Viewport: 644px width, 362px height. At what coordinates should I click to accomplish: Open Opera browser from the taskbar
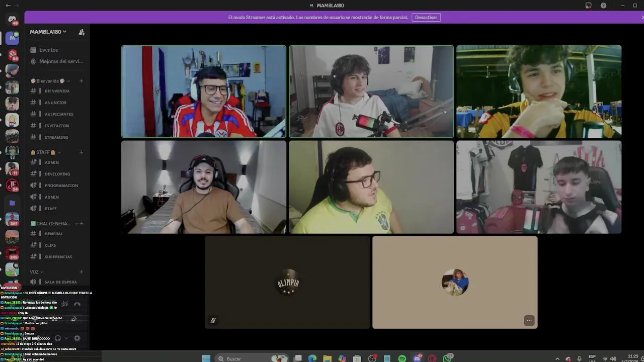point(432,358)
